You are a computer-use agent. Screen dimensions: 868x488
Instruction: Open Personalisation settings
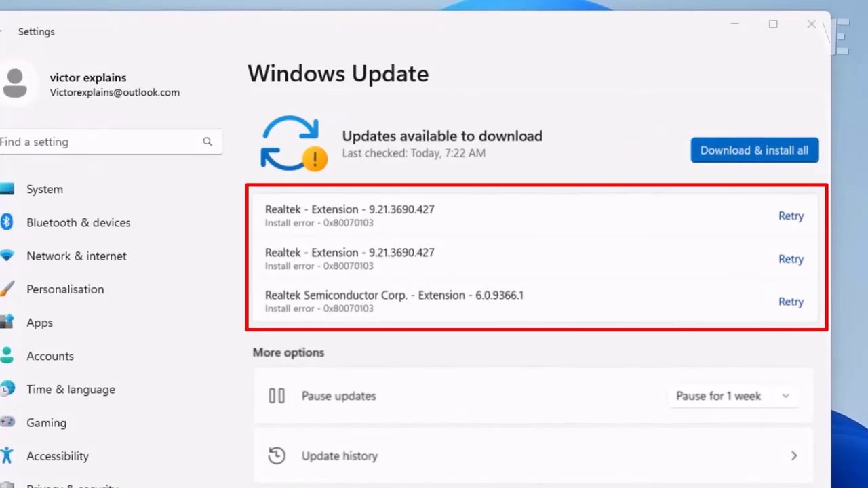65,289
